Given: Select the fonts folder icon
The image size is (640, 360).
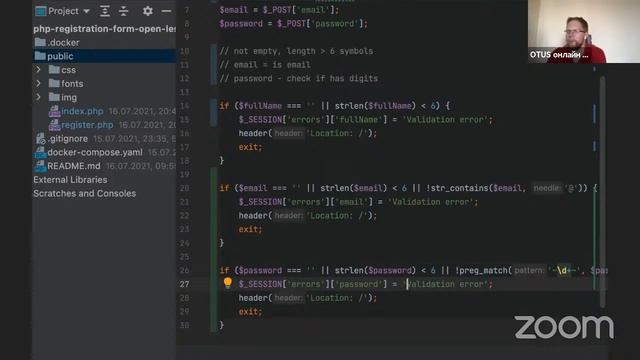Looking at the screenshot, I should (54, 83).
